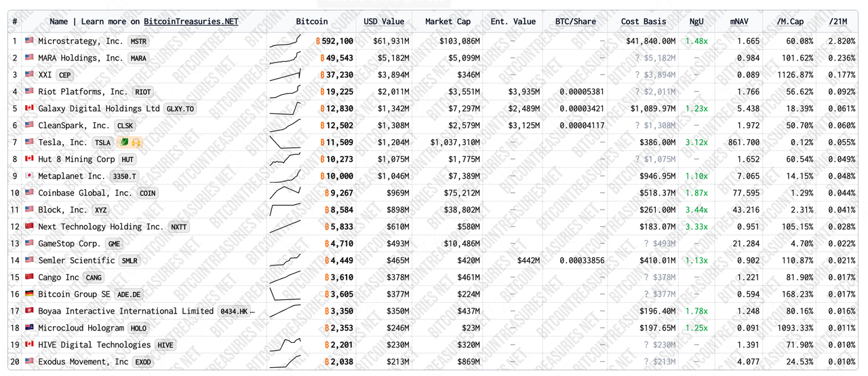
Task: Open the Microstrategy bitcoin holdings sparkline chart
Action: (285, 41)
